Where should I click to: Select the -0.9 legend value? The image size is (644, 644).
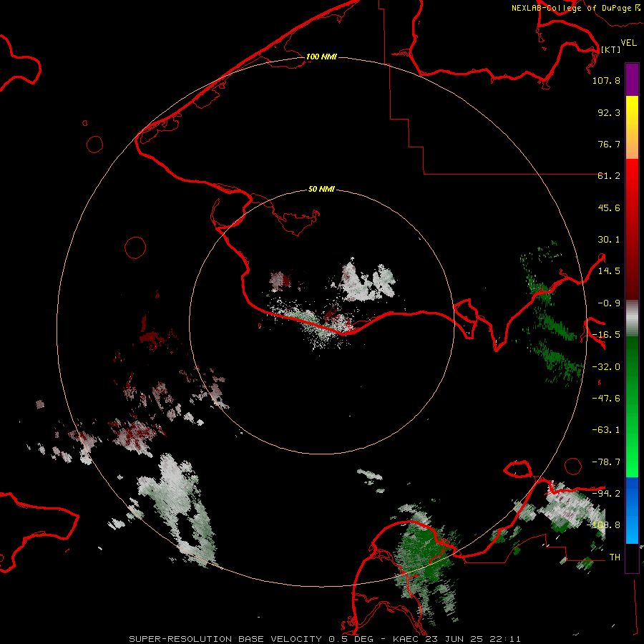pos(609,303)
